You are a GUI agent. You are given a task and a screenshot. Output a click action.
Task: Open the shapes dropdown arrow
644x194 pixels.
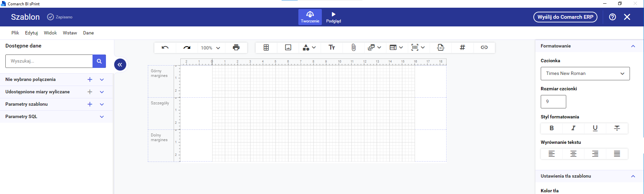314,47
